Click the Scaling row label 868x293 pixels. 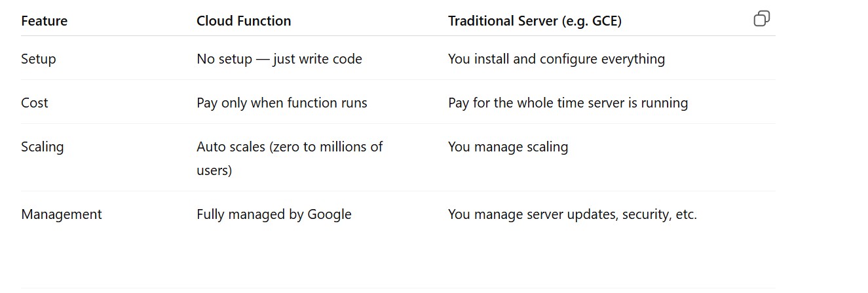43,147
